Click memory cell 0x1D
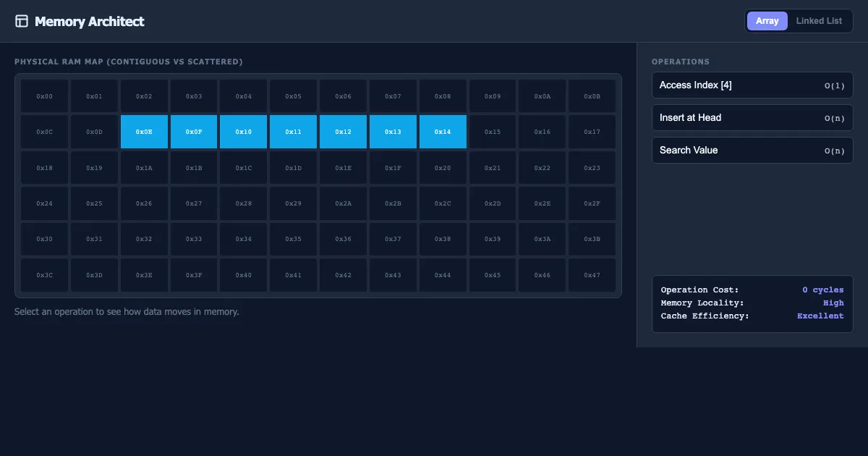Viewport: 868px width, 456px height. coord(293,167)
